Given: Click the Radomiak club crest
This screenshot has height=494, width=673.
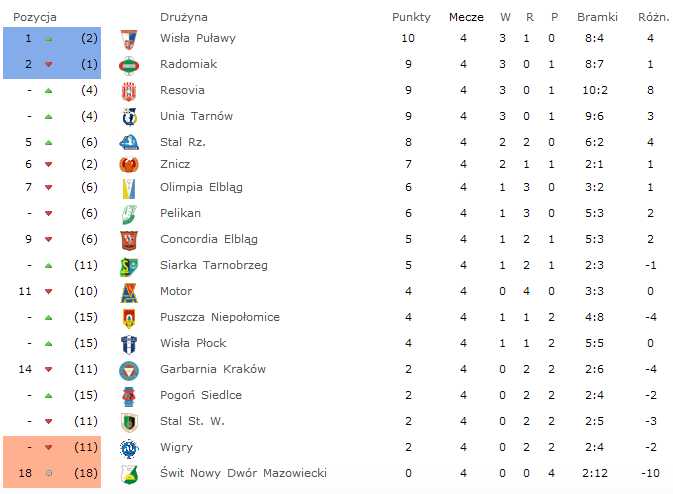Looking at the screenshot, I should pos(129,65).
